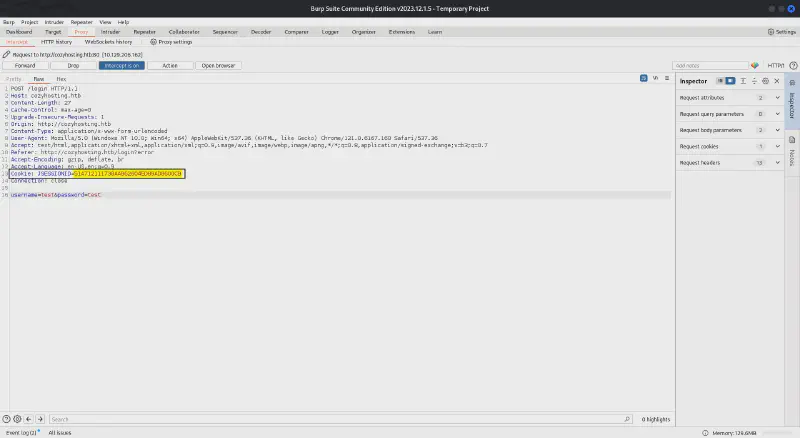
Task: Click the colorful highlight icon beside notes
Action: tap(757, 65)
